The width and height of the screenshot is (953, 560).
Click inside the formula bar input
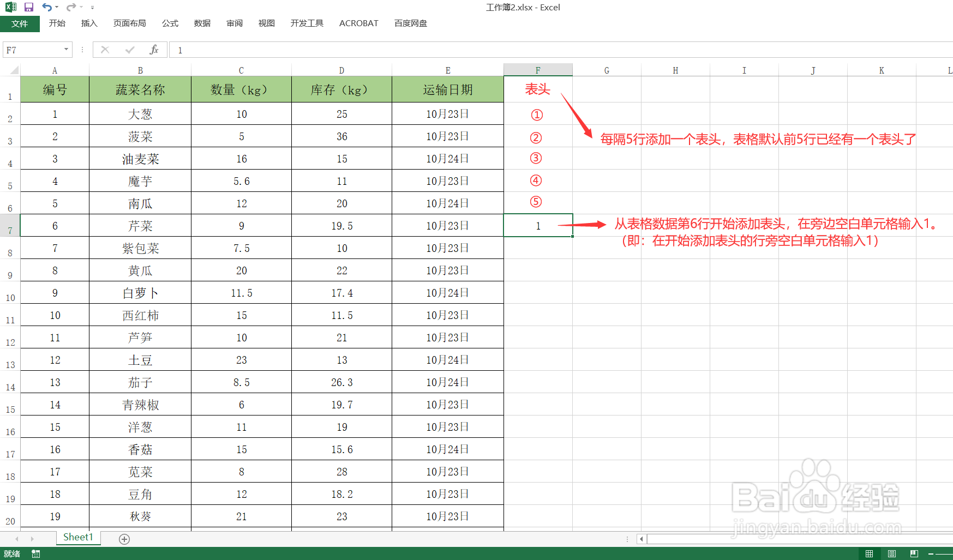click(x=561, y=50)
